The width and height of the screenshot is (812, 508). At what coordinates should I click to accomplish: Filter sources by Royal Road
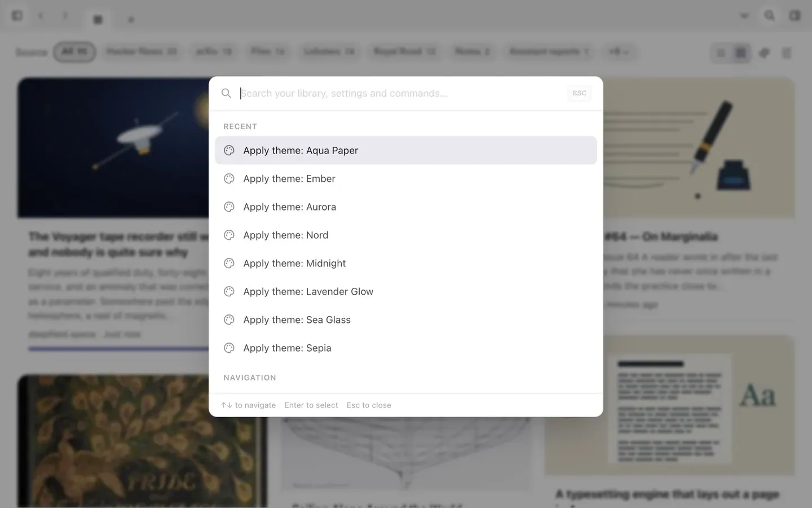pos(404,52)
